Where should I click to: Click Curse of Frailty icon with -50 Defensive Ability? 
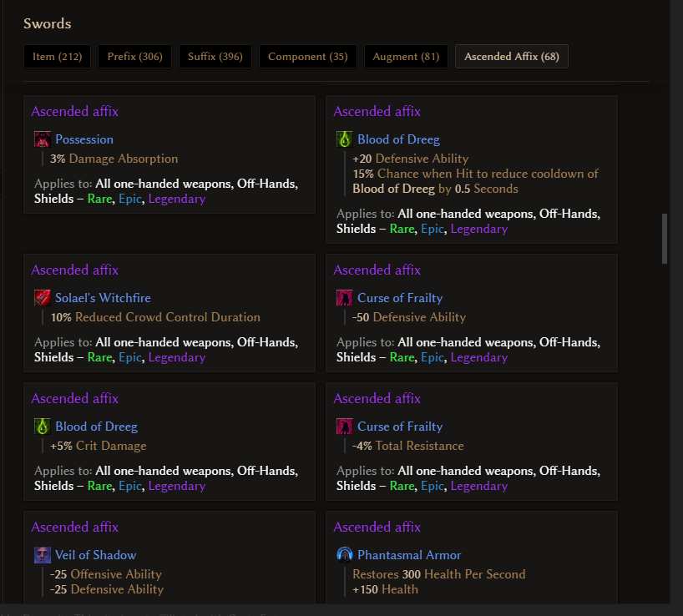345,298
